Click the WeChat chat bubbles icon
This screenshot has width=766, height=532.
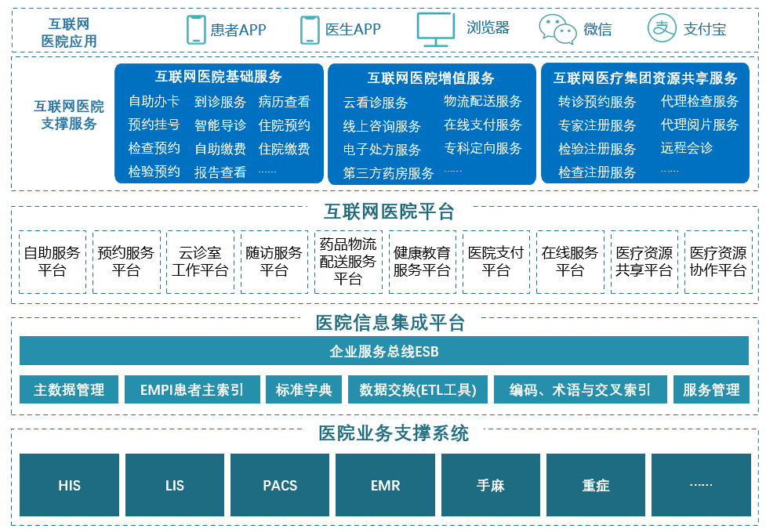coord(557,29)
